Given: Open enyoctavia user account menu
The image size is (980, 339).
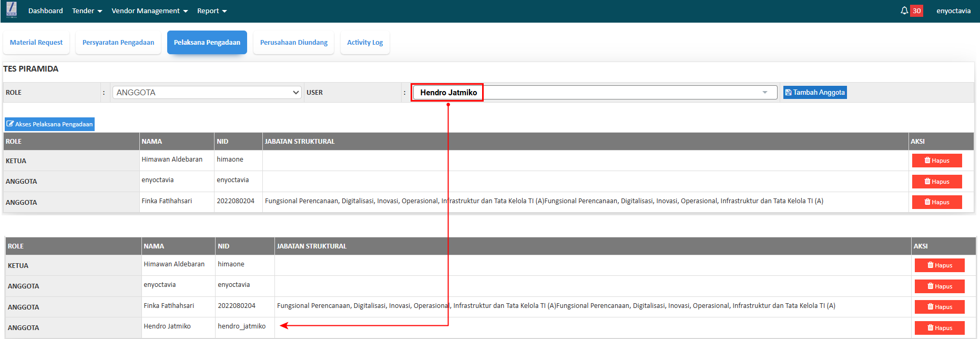Looking at the screenshot, I should [x=953, y=11].
